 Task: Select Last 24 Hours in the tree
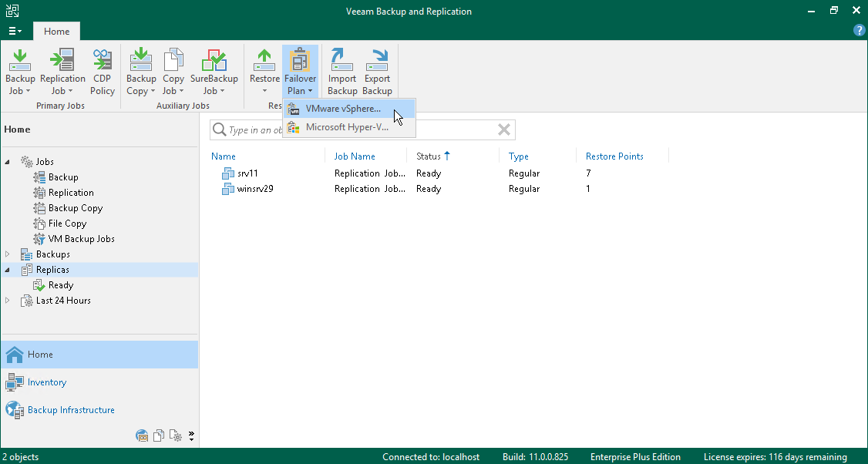click(x=63, y=301)
